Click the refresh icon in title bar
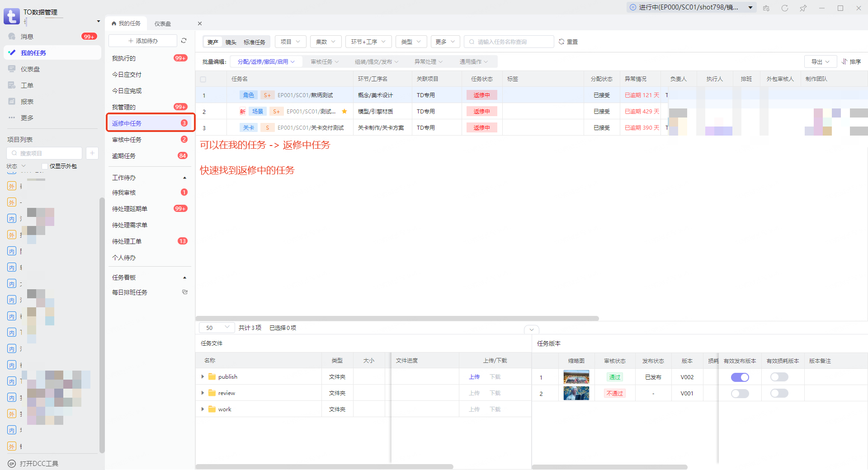This screenshot has height=470, width=868. point(784,8)
